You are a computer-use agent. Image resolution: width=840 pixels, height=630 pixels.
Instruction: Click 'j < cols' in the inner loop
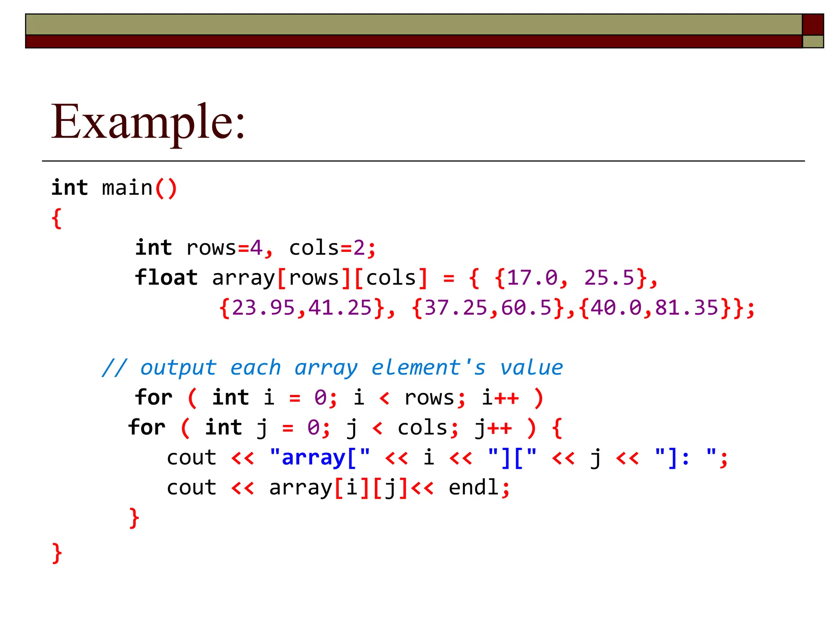[x=397, y=428]
